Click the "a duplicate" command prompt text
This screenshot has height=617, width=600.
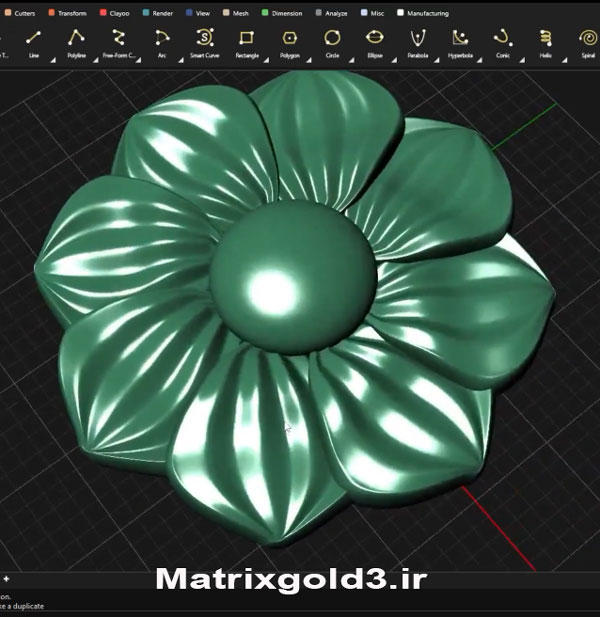click(x=24, y=606)
